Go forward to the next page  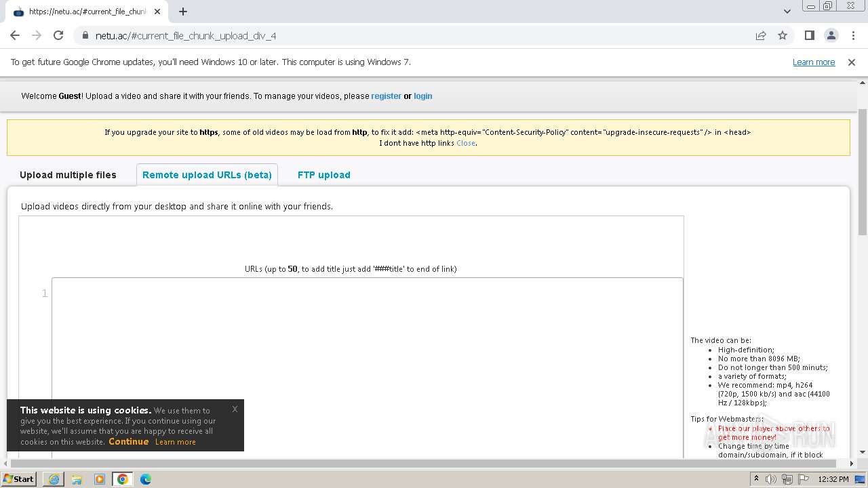coord(37,35)
